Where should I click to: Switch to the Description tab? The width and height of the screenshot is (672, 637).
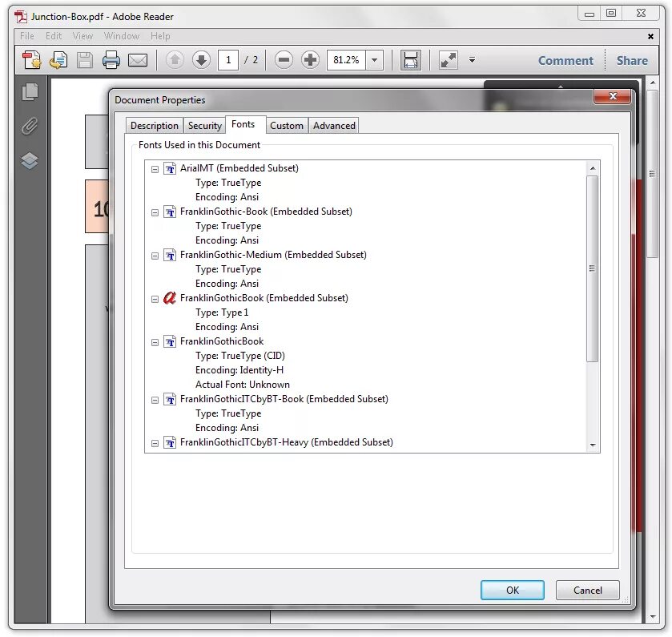tap(155, 126)
